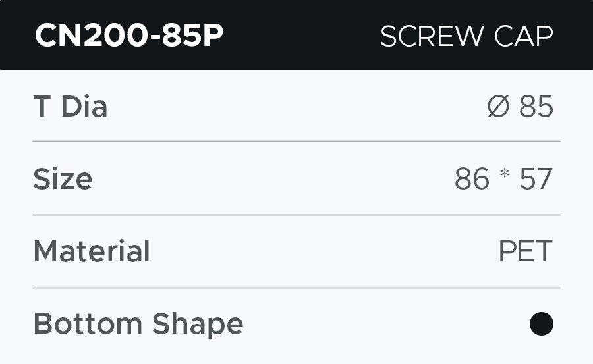
Task: Click the word Dia in the first row
Action: 84,107
